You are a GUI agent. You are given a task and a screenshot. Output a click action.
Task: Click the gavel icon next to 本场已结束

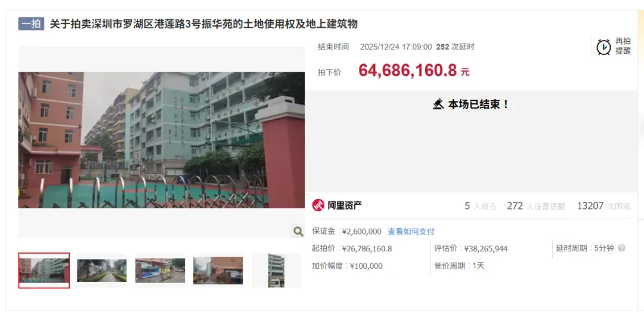pyautogui.click(x=438, y=104)
